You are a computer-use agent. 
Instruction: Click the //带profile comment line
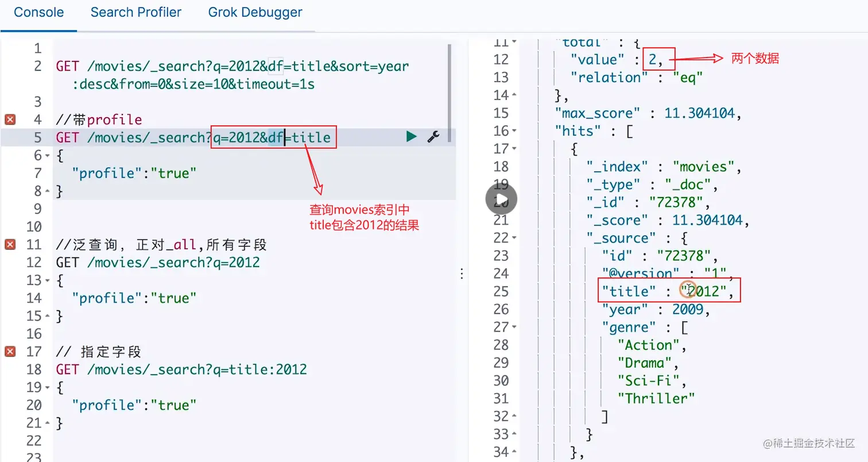click(99, 120)
